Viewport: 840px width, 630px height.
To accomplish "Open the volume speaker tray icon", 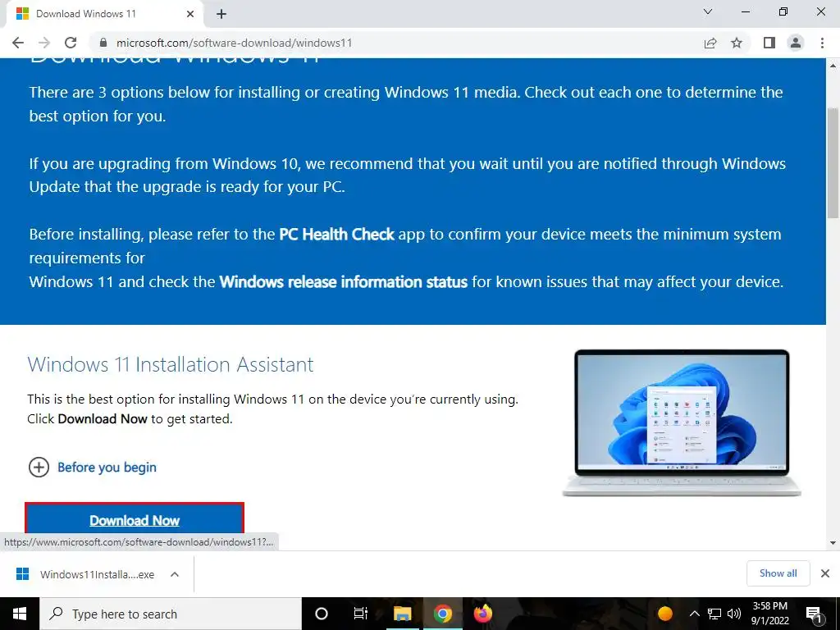I will point(734,614).
